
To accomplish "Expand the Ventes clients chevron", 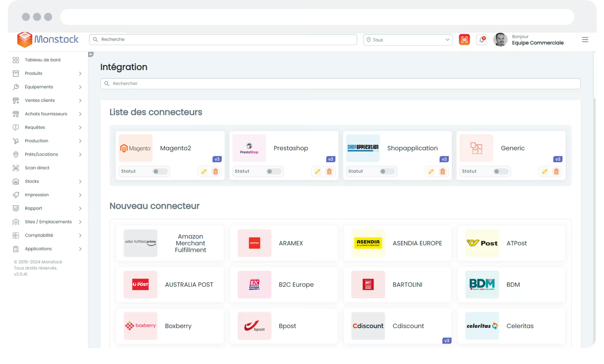I will 80,100.
